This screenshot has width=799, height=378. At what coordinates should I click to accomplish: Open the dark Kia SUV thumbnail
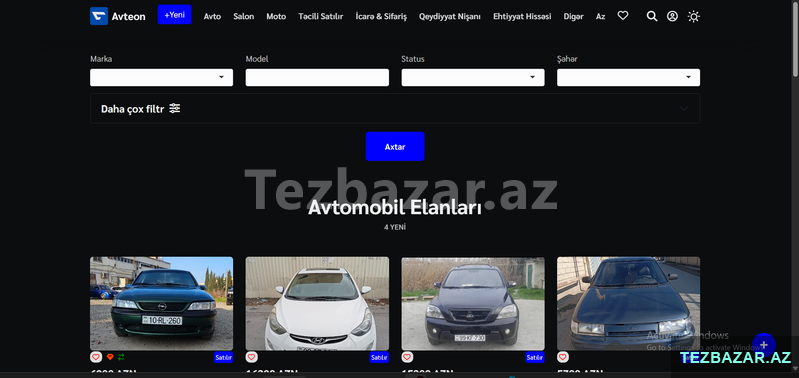click(x=473, y=303)
